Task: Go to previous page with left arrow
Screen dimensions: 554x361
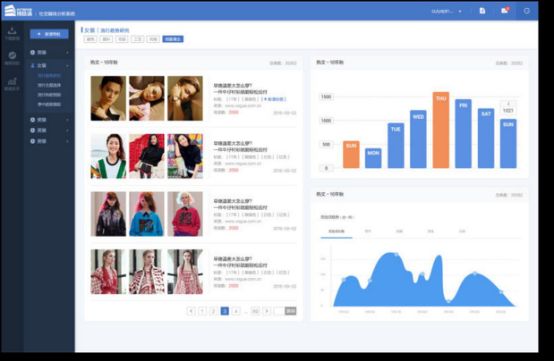Action: pyautogui.click(x=191, y=311)
